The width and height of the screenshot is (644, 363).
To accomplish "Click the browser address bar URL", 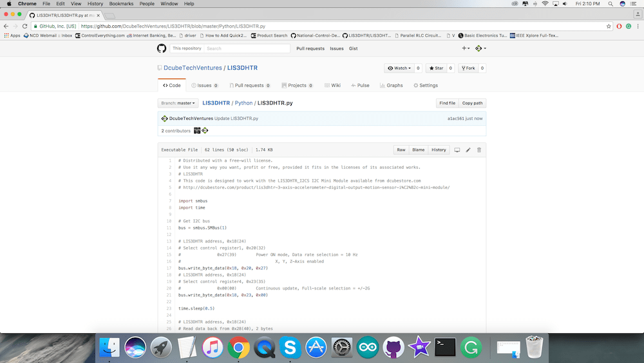I will click(173, 26).
